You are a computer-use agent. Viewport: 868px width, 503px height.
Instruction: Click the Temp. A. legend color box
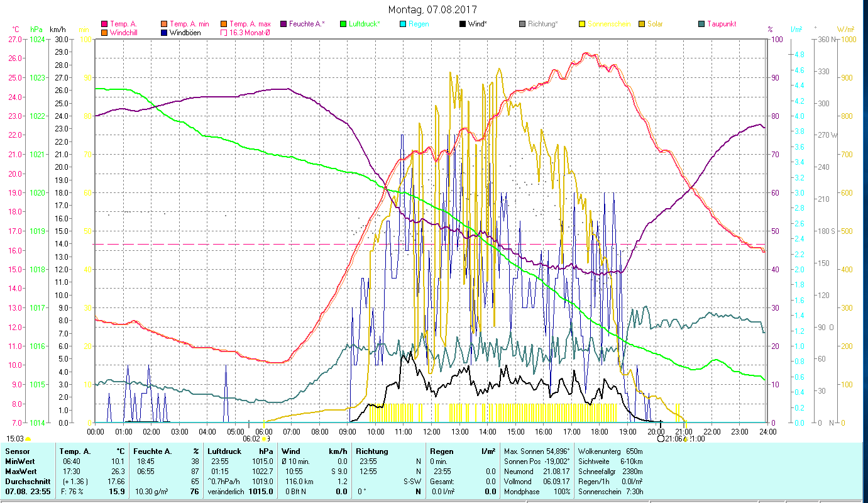(104, 24)
